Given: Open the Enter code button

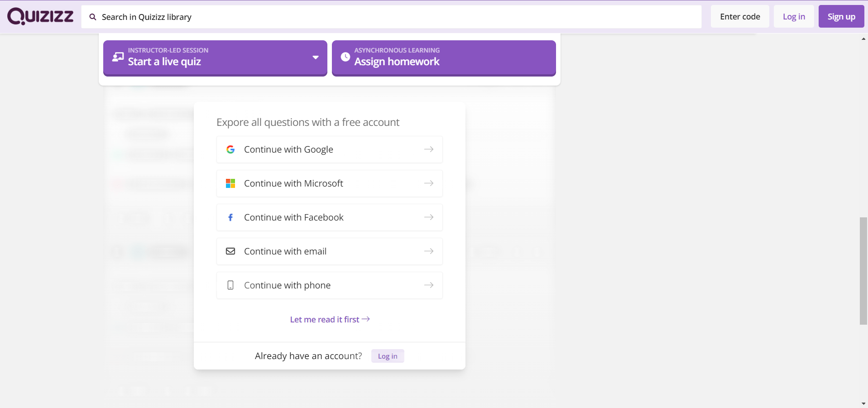Looking at the screenshot, I should click(x=740, y=17).
